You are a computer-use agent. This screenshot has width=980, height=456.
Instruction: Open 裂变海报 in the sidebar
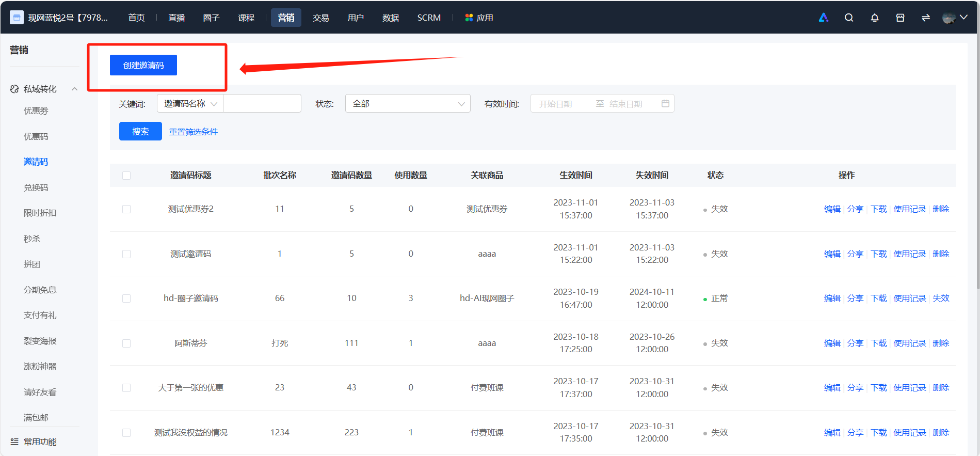[40, 341]
